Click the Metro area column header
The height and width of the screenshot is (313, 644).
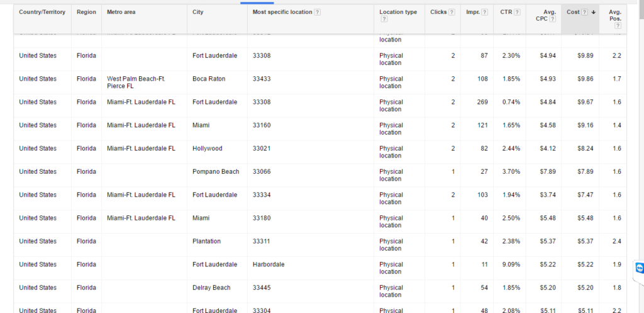121,13
